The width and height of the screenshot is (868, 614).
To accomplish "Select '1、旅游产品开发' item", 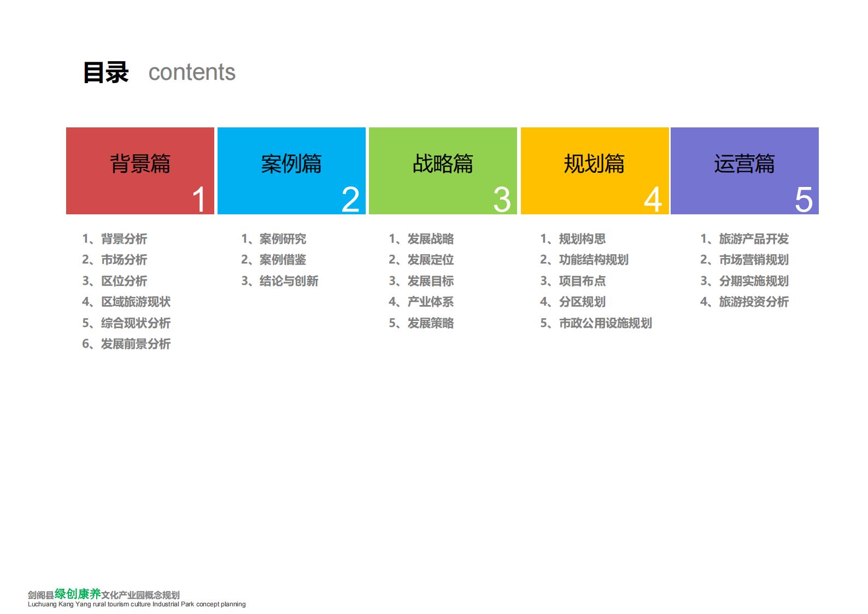I will coord(744,239).
